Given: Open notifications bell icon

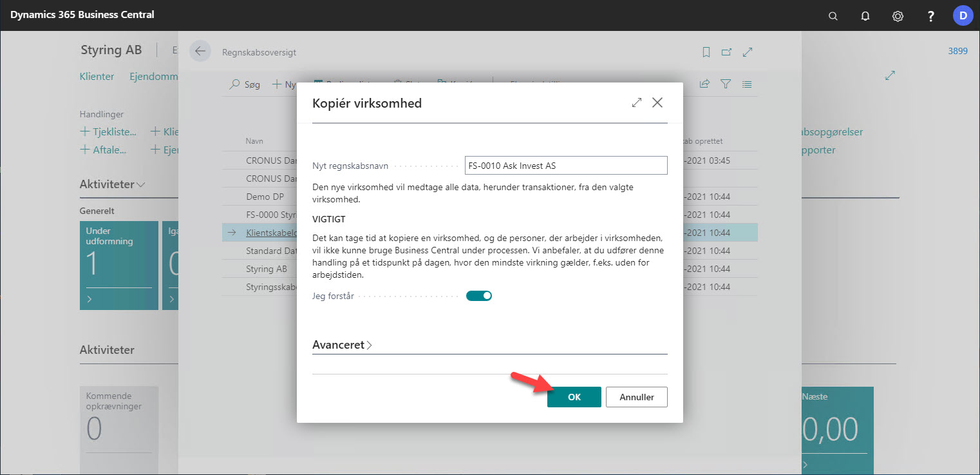Looking at the screenshot, I should [x=865, y=16].
